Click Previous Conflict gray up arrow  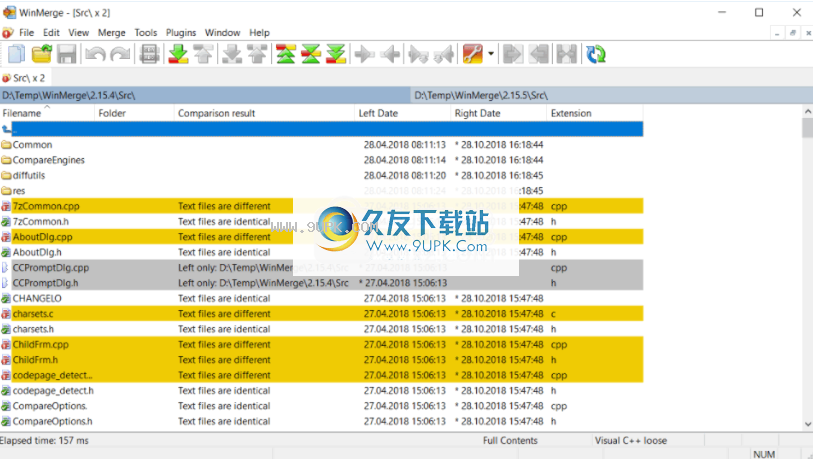pyautogui.click(x=257, y=54)
